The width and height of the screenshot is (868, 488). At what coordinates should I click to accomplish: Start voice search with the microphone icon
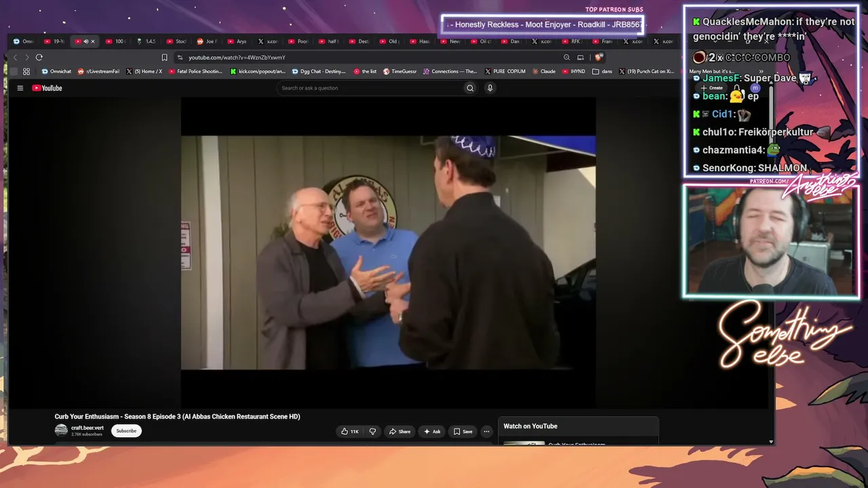[490, 88]
